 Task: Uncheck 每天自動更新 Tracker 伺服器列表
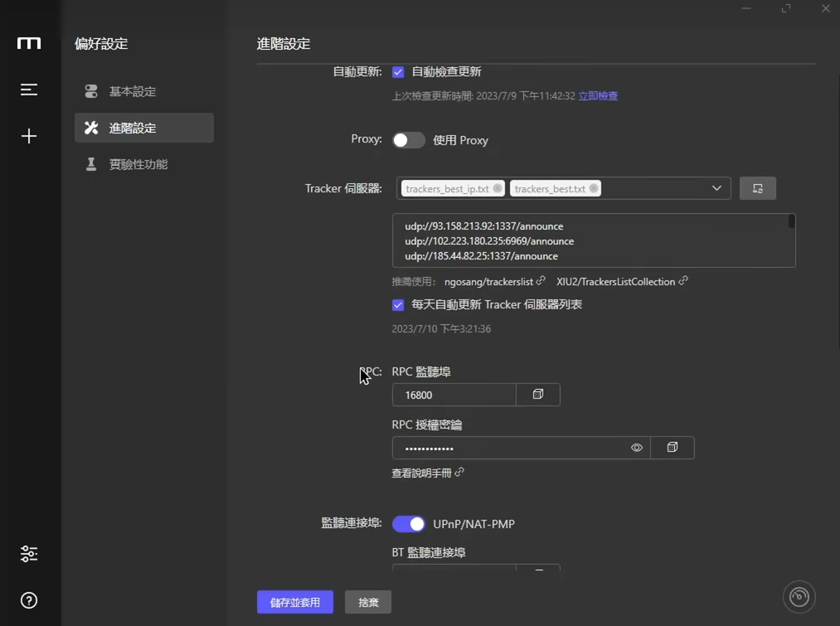point(398,305)
